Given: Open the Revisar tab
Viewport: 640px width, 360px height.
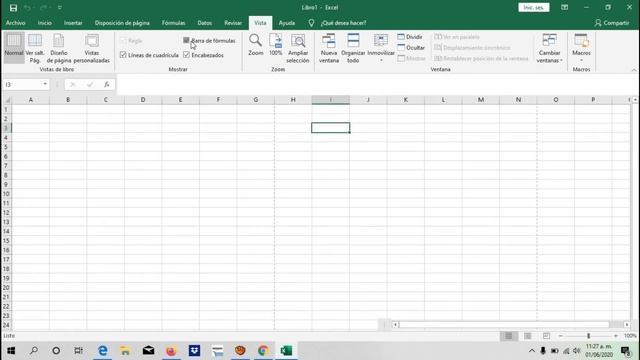Looking at the screenshot, I should (x=233, y=23).
